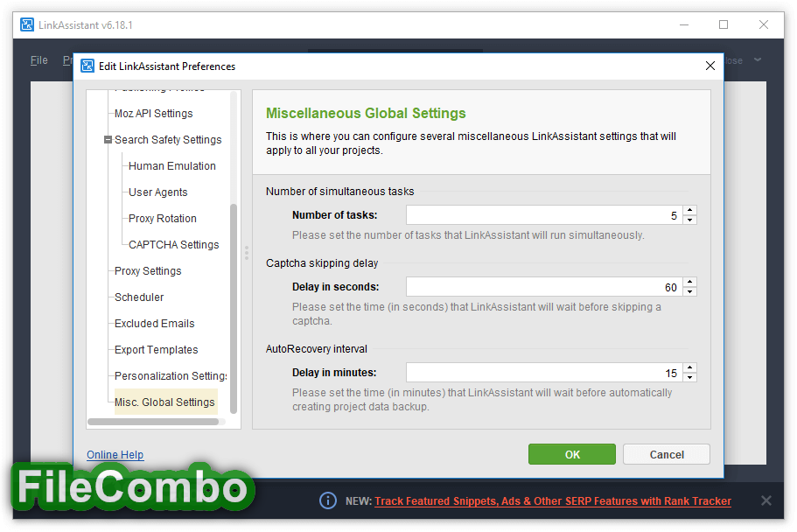Click the LinkAssistant title bar app icon
The width and height of the screenshot is (797, 532).
tap(27, 24)
